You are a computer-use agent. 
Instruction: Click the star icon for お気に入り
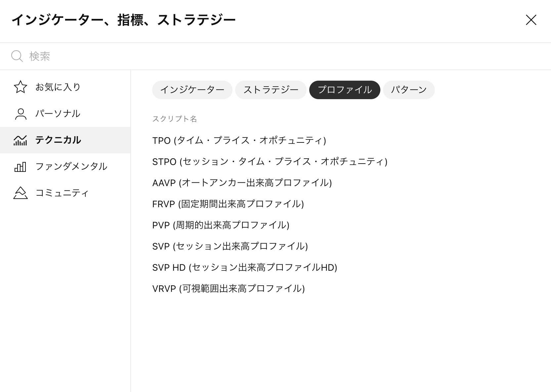(21, 87)
